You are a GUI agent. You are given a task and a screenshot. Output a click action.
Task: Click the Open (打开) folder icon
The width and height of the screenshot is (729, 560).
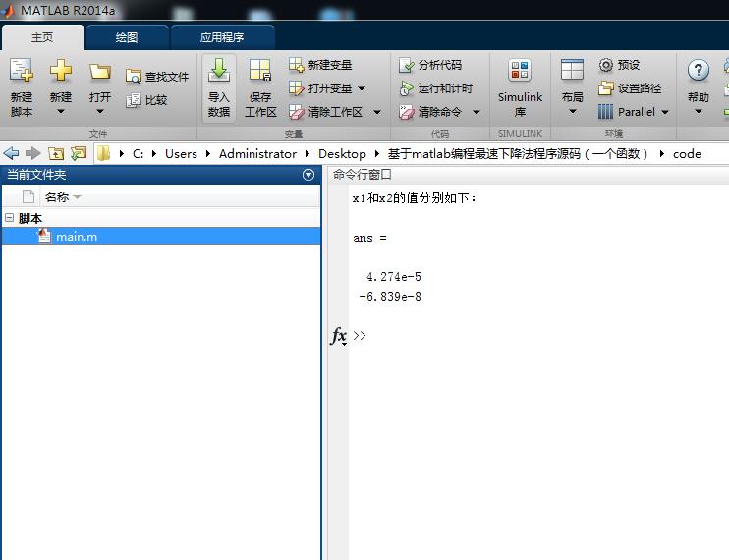tap(100, 72)
